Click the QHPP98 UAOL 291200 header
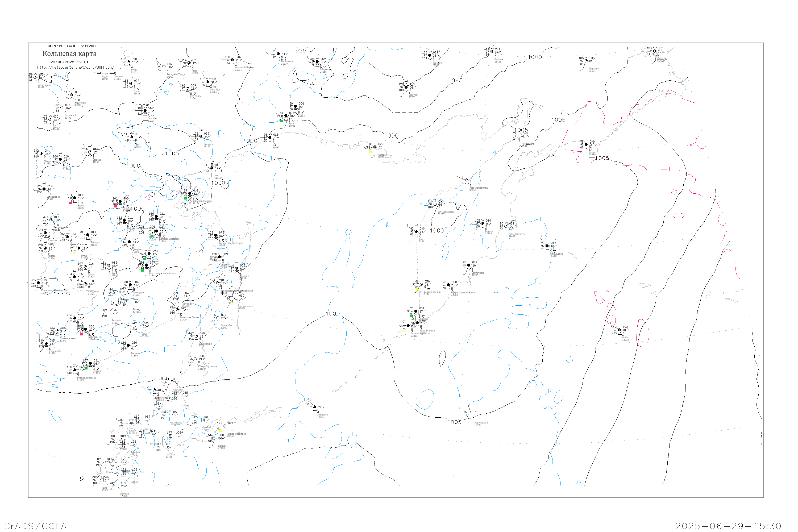 [72, 46]
